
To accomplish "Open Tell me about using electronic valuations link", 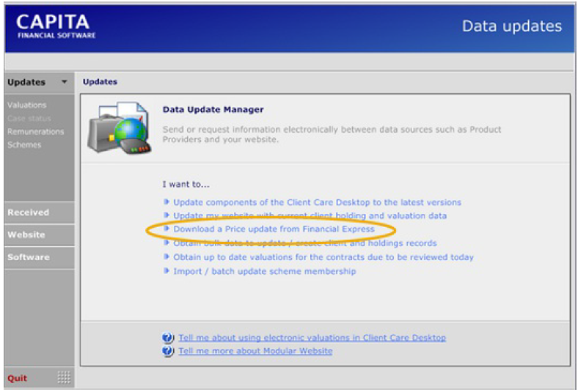I will pyautogui.click(x=312, y=338).
